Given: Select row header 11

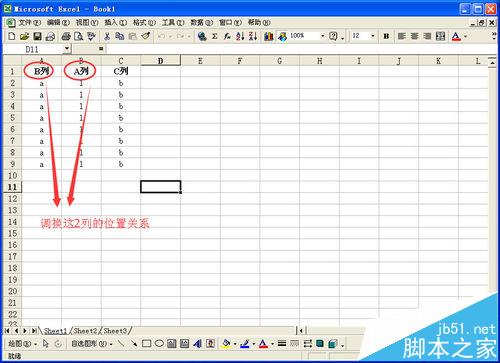Looking at the screenshot, I should (x=12, y=187).
